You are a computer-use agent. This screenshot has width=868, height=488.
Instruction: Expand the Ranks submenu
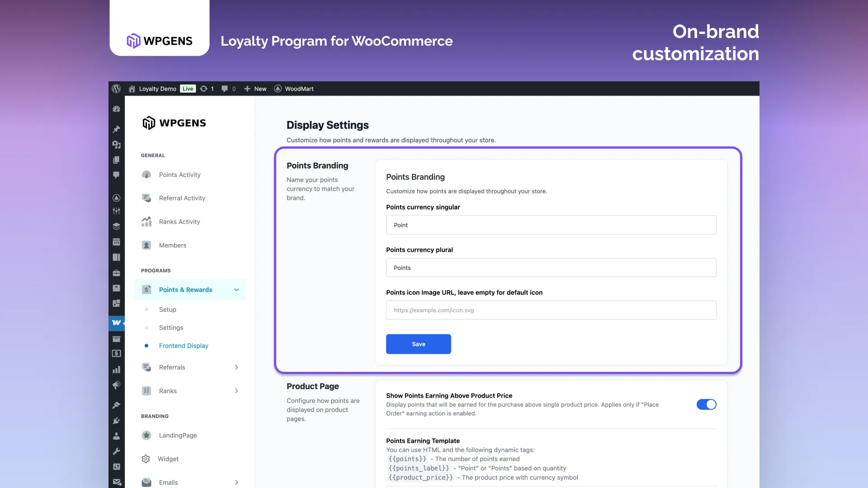pos(236,391)
